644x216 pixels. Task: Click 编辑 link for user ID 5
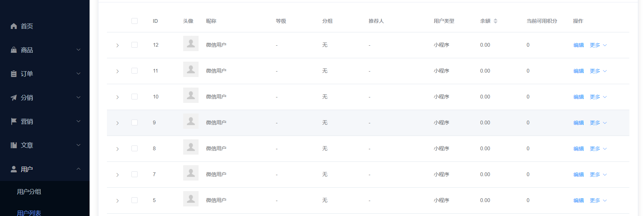(579, 200)
